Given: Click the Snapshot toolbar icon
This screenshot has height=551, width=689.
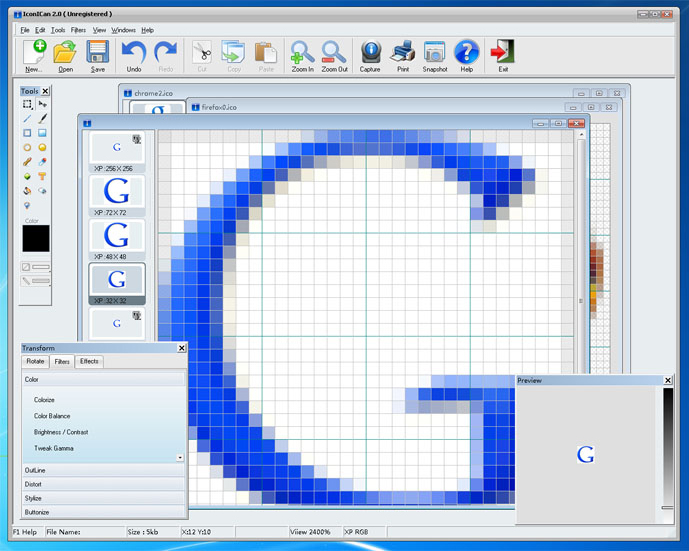Looking at the screenshot, I should [435, 55].
